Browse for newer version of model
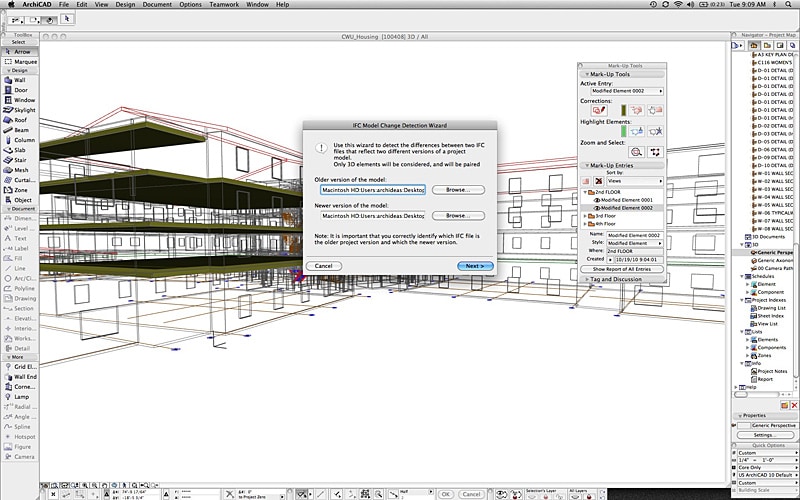 pos(458,216)
